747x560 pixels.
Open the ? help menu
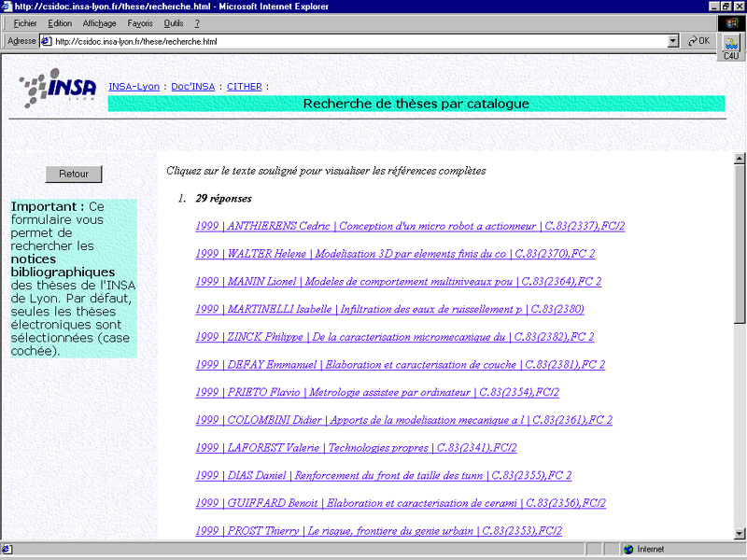(197, 23)
